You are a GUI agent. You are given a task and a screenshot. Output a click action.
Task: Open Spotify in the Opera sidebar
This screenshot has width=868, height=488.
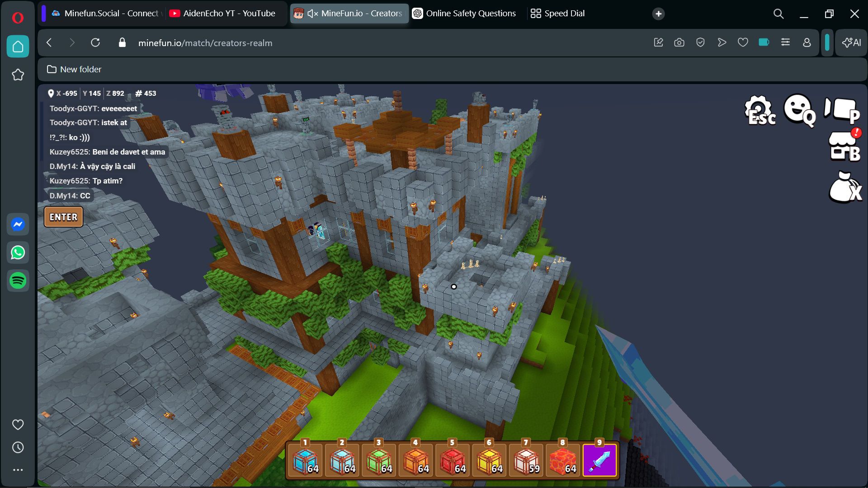(x=18, y=281)
